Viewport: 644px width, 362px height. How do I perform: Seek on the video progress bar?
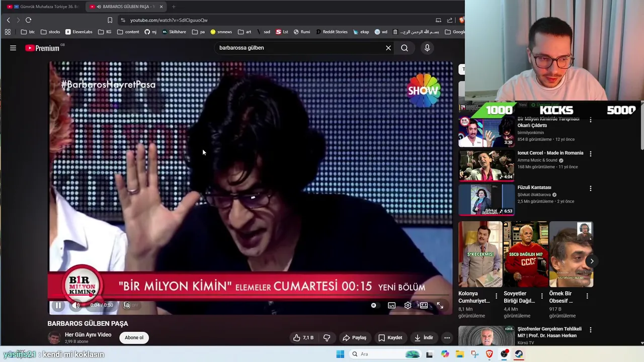point(251,296)
